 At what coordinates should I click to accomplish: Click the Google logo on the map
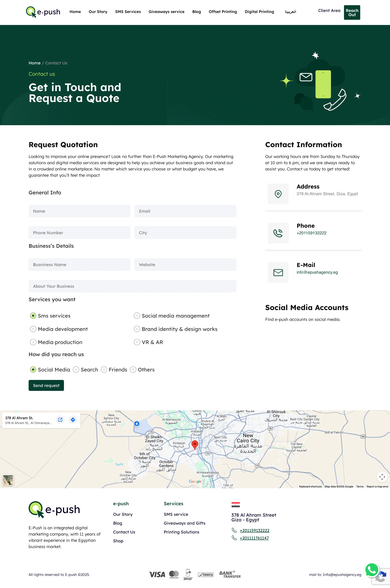pyautogui.click(x=195, y=481)
